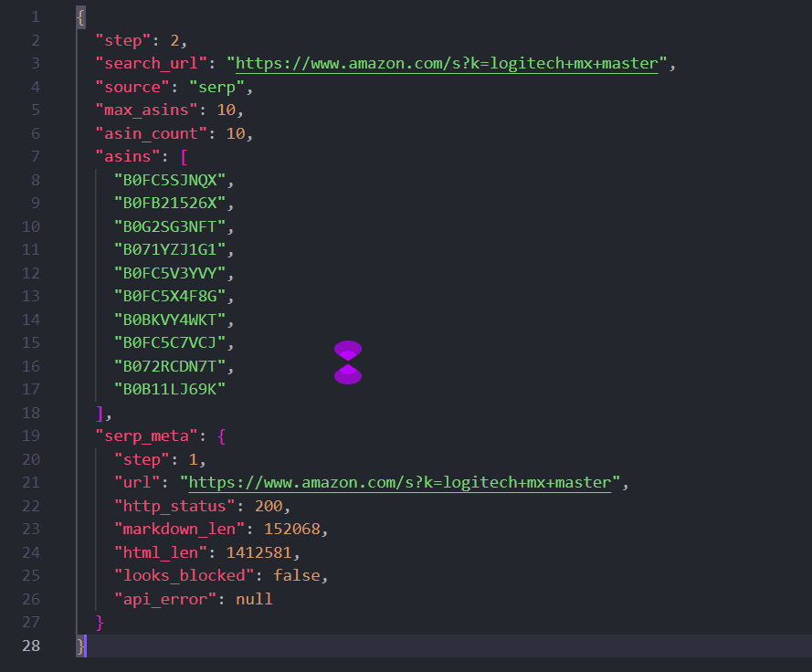
Task: Select ASIN "B072RCDN7T"
Action: (170, 366)
